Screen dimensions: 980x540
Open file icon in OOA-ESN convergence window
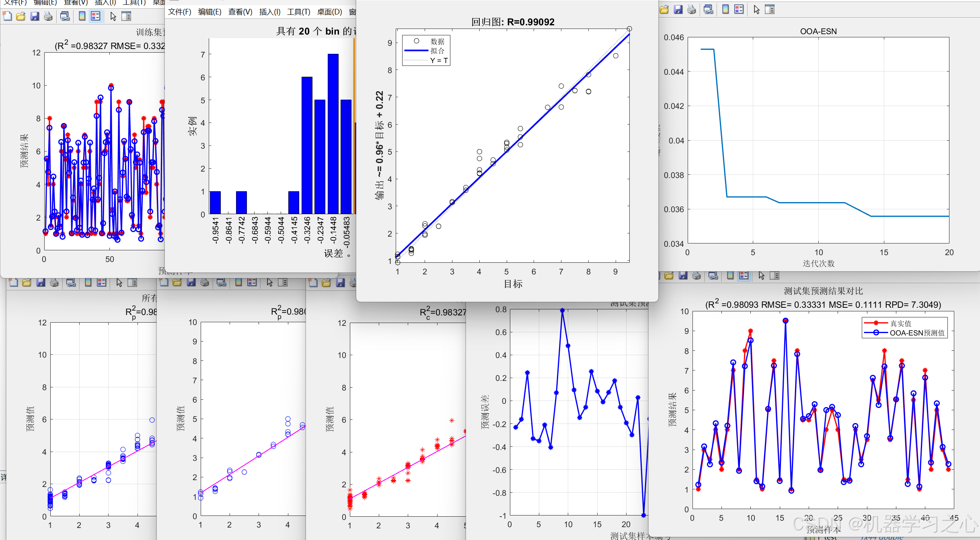664,9
